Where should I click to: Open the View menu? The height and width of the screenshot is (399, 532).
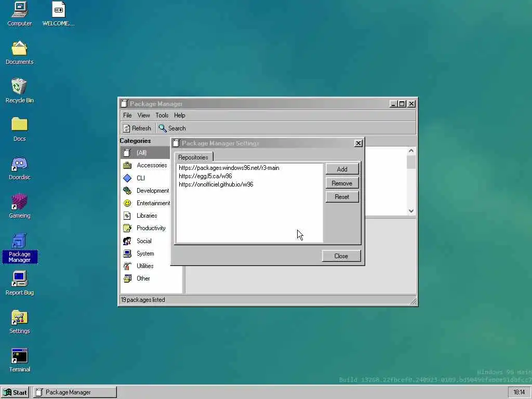[143, 115]
